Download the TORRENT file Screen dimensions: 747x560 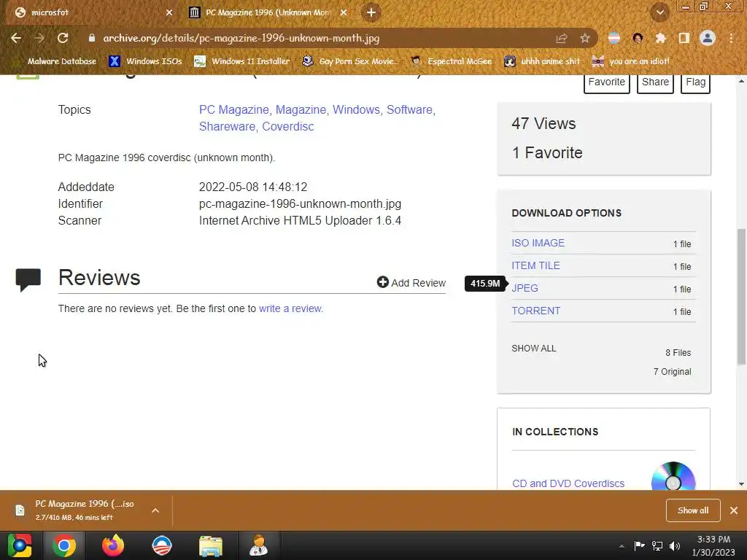(536, 311)
